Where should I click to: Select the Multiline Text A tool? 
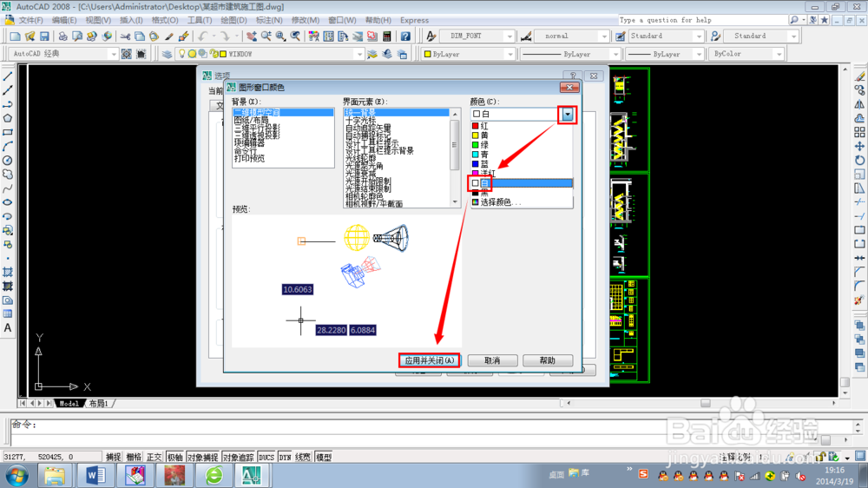pyautogui.click(x=8, y=328)
